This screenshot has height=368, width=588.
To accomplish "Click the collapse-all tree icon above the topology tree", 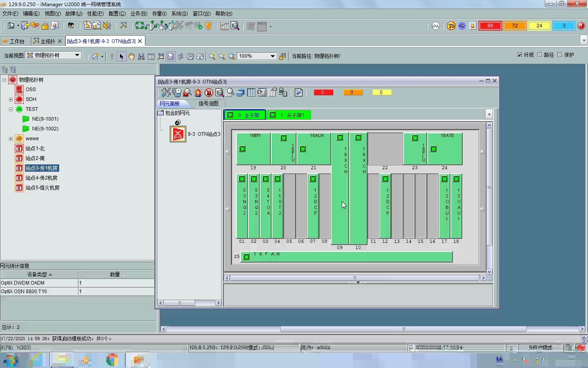I will pyautogui.click(x=5, y=70).
